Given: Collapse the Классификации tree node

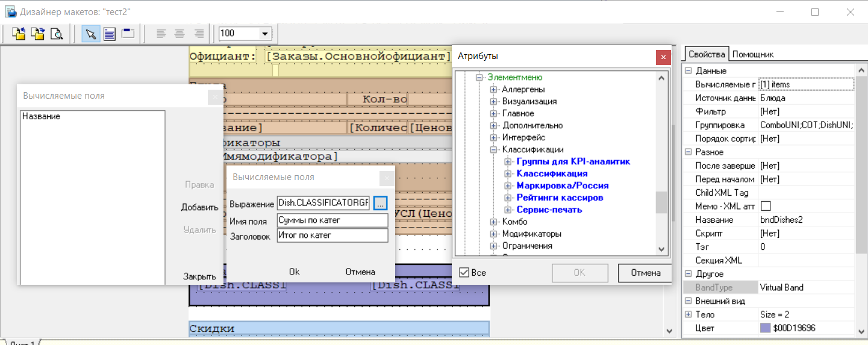Looking at the screenshot, I should (x=494, y=150).
